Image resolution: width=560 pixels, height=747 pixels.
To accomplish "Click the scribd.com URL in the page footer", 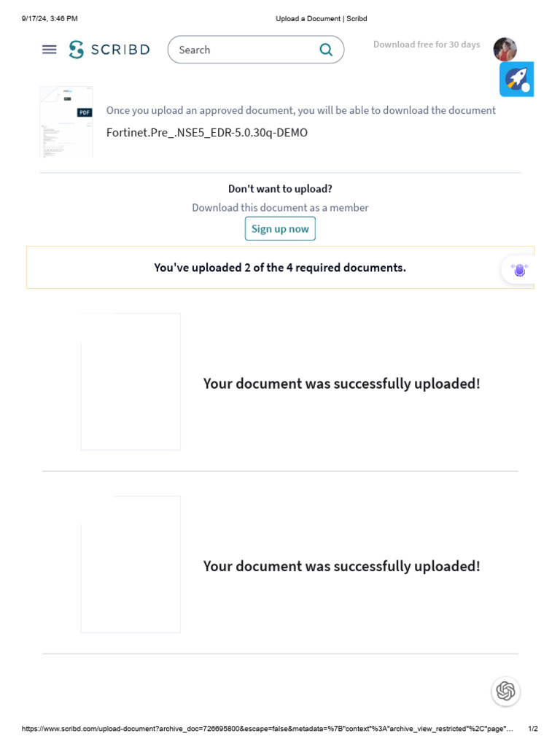I will point(267,729).
